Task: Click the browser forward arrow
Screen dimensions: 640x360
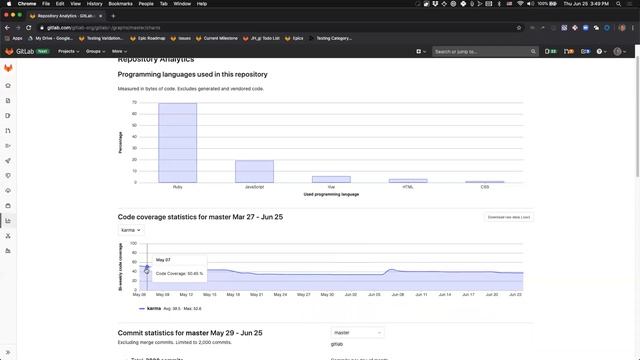Action: pos(18,28)
